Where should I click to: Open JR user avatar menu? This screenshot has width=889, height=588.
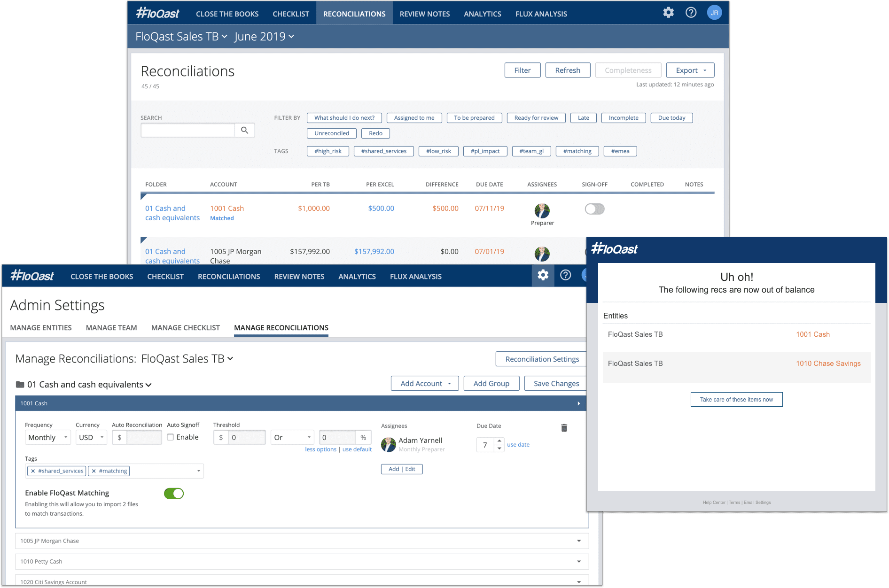pyautogui.click(x=714, y=13)
